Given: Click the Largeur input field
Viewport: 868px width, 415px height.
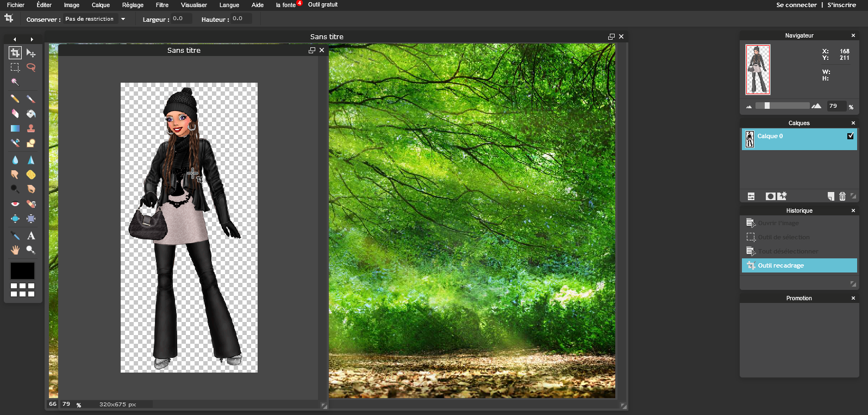Looking at the screenshot, I should pos(182,18).
